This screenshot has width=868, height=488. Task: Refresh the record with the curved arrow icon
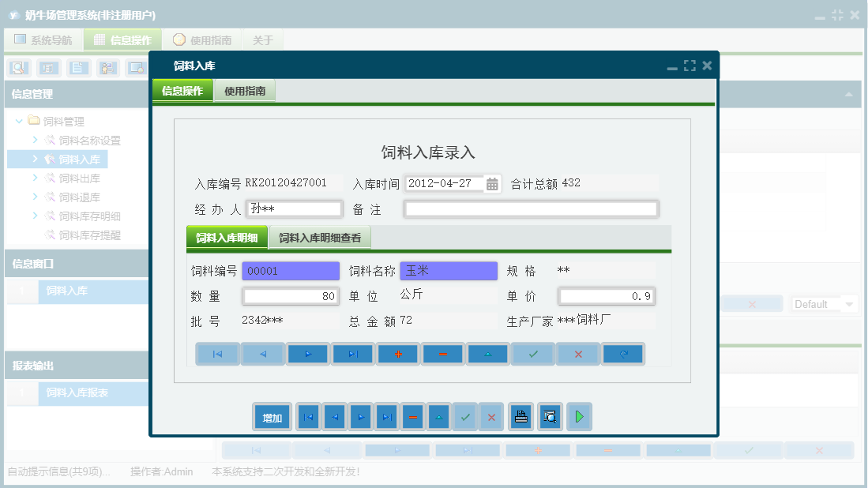click(622, 354)
